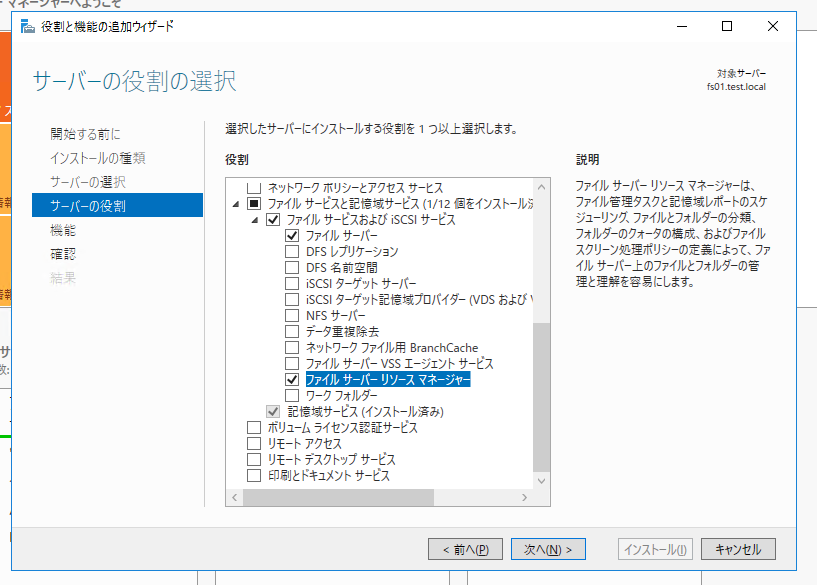Screen dimensions: 817x585
Task: Enable ネットワーク ファイル用 BranchCache checkbox
Action: click(x=292, y=347)
